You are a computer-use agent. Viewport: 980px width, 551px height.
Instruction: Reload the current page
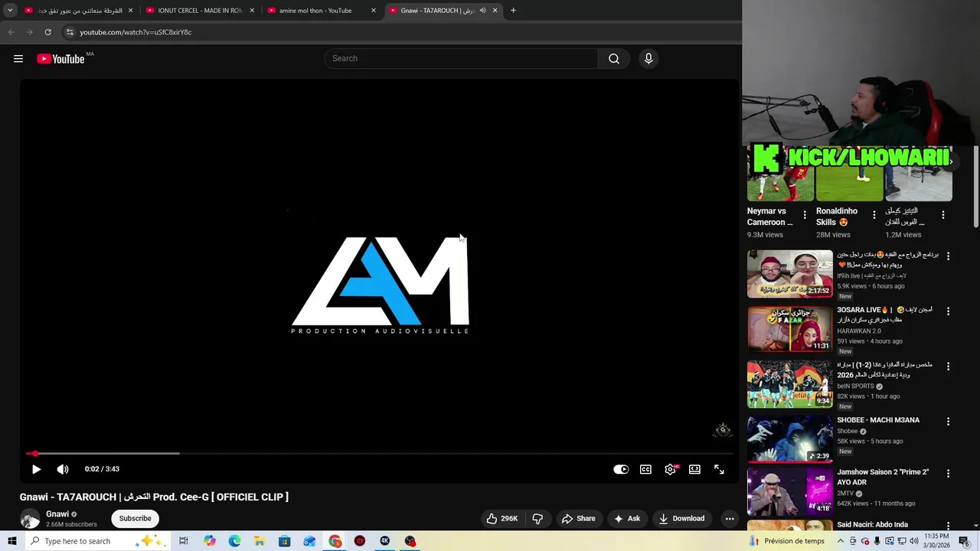pos(47,32)
